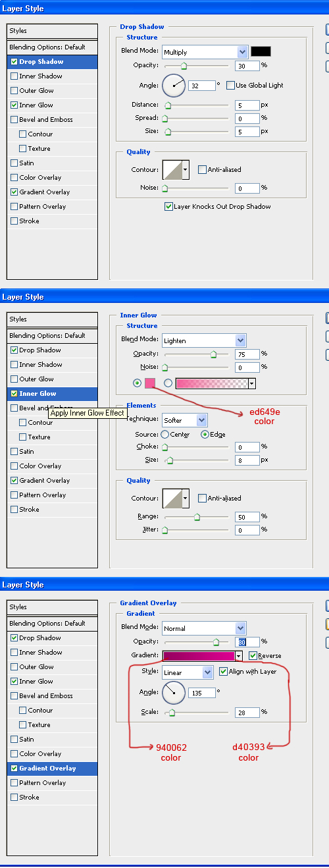This screenshot has height=868, width=329.
Task: Uncheck the Reverse gradient checkbox
Action: coord(253,656)
